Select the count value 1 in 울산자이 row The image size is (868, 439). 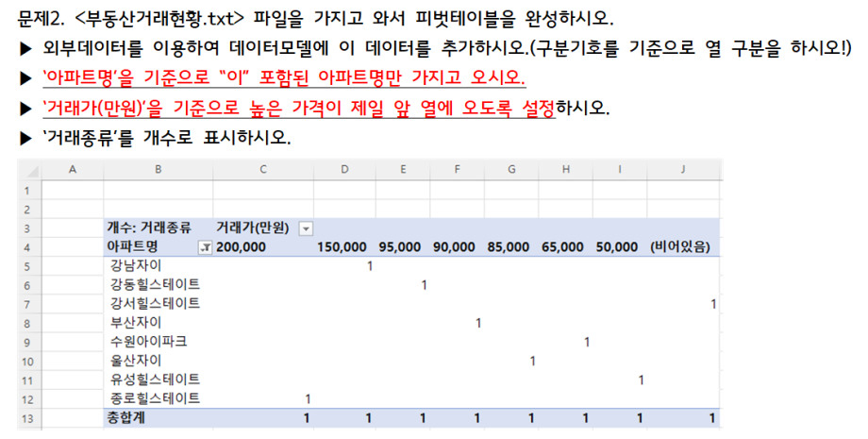532,361
